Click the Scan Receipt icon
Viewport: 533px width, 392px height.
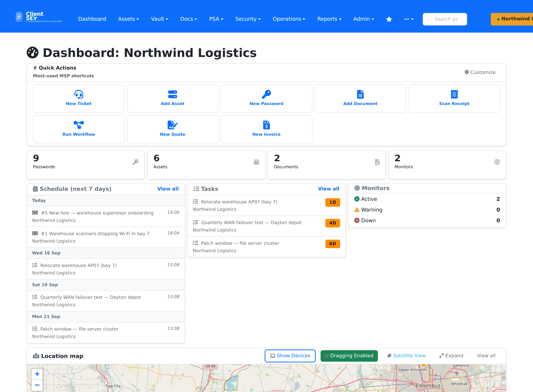pos(454,94)
